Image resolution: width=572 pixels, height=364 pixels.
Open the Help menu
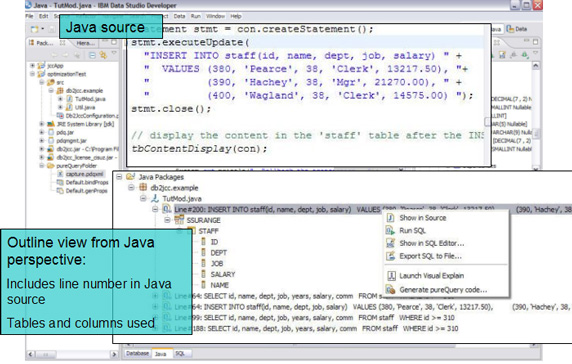pyautogui.click(x=236, y=16)
